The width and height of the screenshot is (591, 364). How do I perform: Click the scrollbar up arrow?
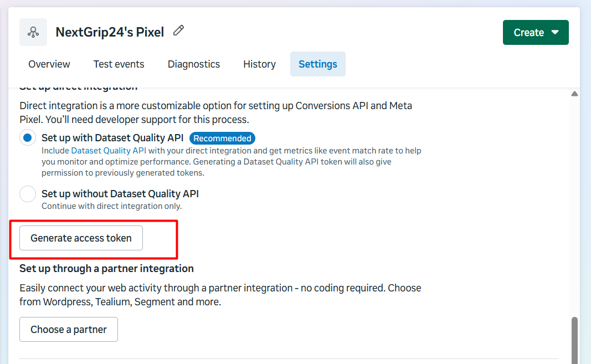coord(574,94)
